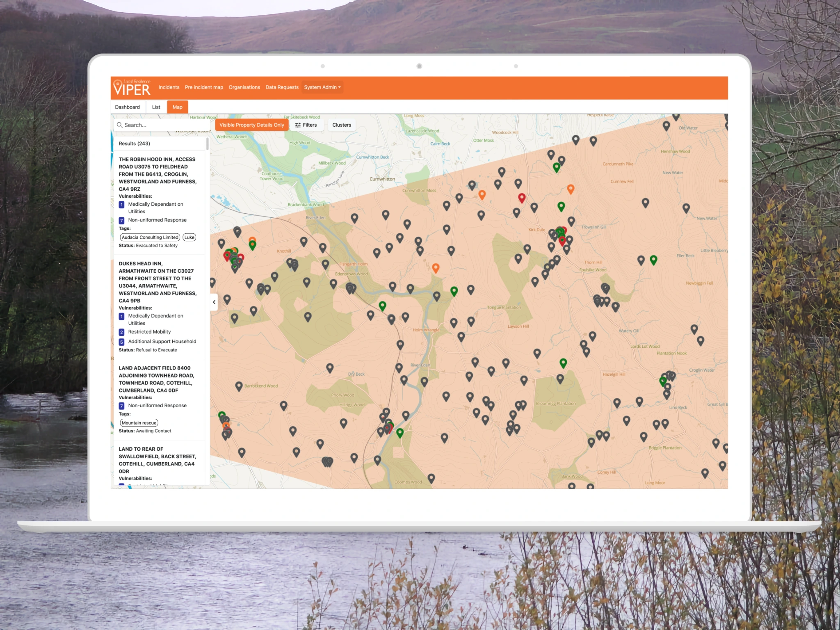Click the Audacia Consulting Limited tag
840x630 pixels.
pyautogui.click(x=150, y=237)
